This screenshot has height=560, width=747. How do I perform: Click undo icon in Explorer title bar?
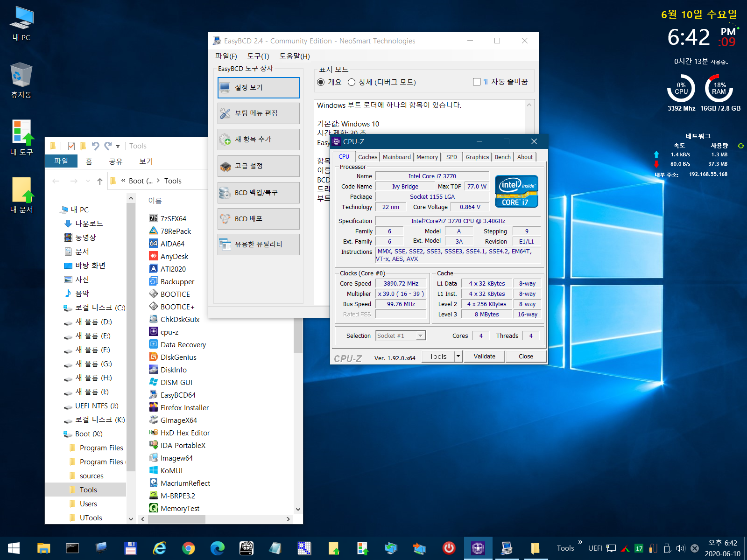96,146
